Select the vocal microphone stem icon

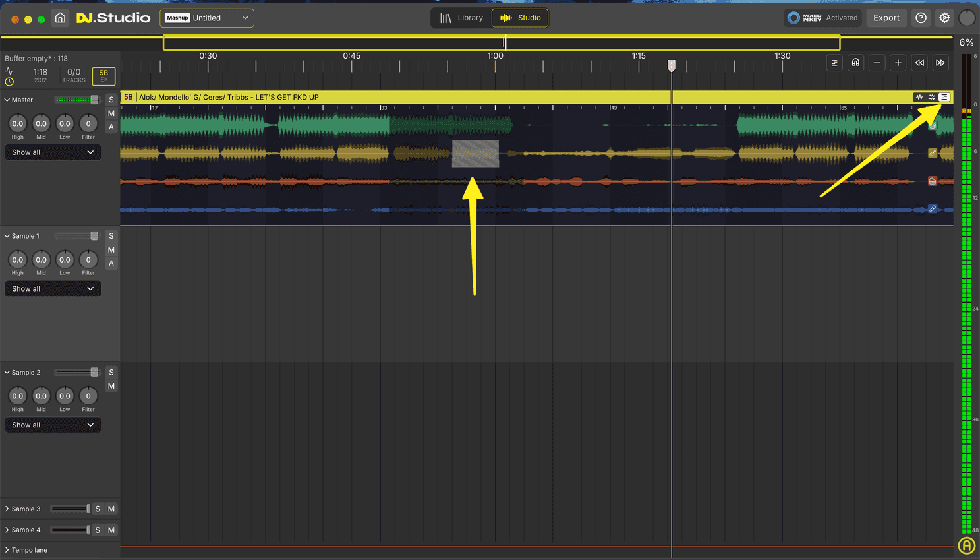(932, 209)
